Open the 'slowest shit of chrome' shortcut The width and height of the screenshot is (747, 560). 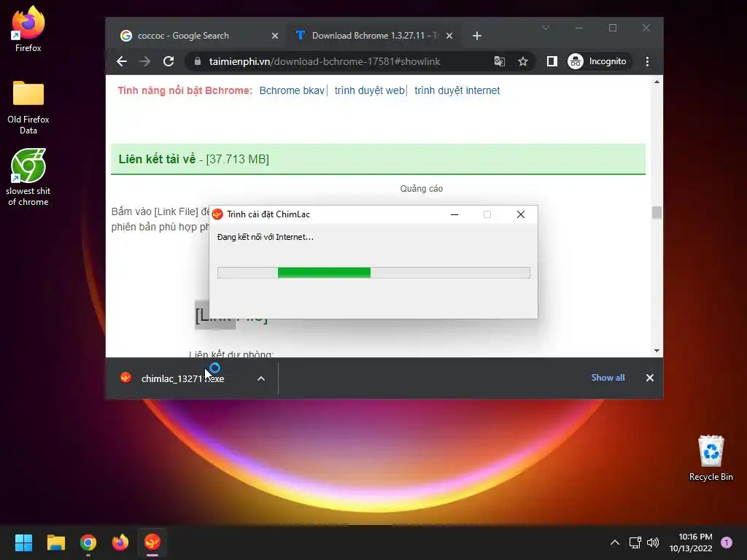pos(28,177)
